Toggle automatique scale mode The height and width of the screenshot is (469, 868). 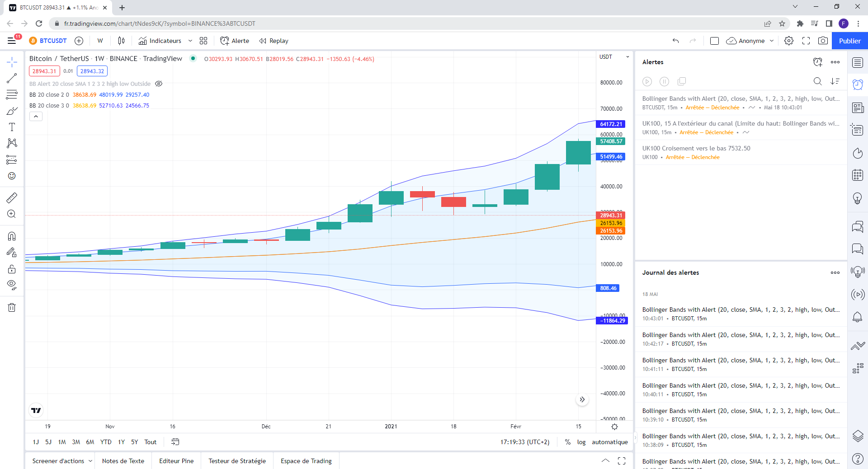610,442
